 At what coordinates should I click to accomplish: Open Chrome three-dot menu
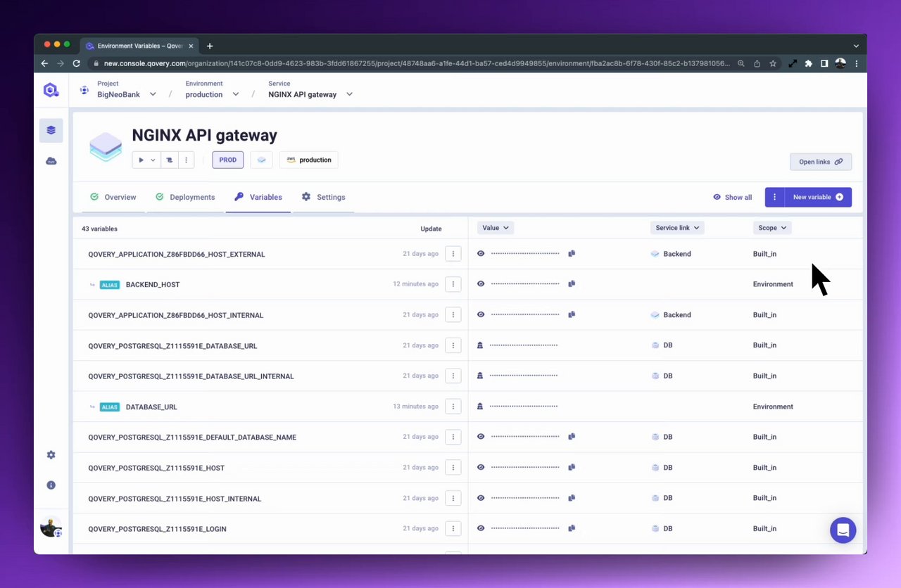point(856,63)
